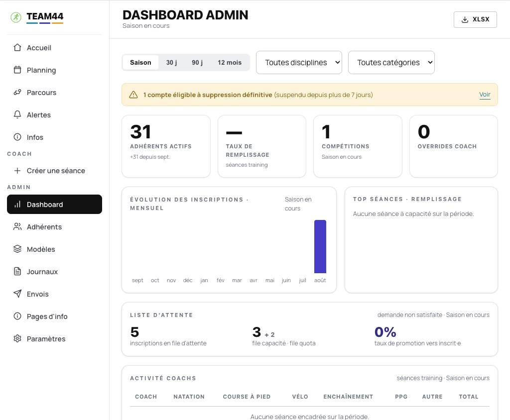Open Paramètres settings page

(x=55, y=339)
